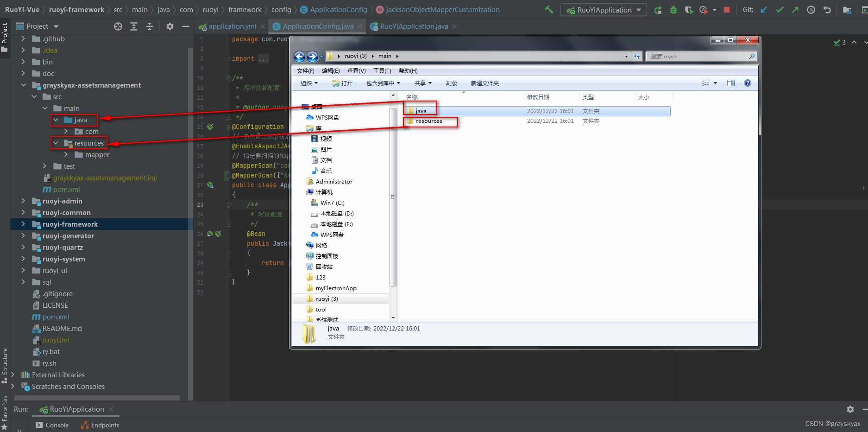Click the rollback undo icon

[x=827, y=10]
